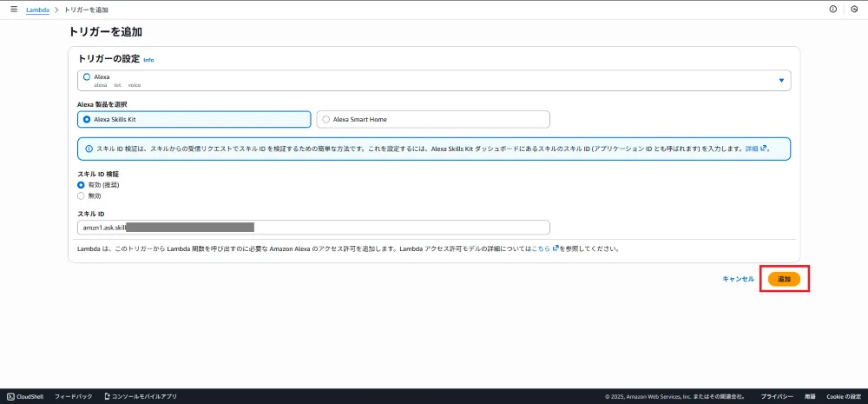Click フィードバック in the footer
Viewport: 868px width, 404px height.
[74, 397]
